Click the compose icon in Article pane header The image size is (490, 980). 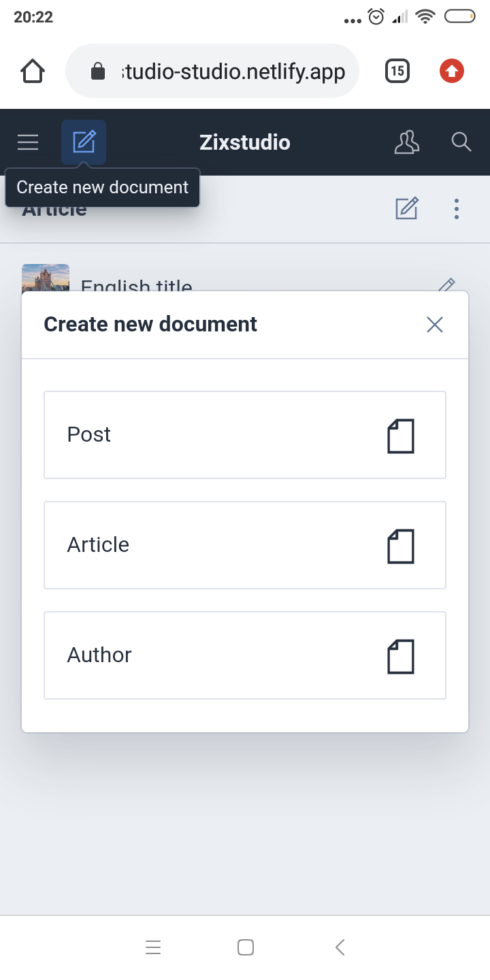tap(407, 208)
